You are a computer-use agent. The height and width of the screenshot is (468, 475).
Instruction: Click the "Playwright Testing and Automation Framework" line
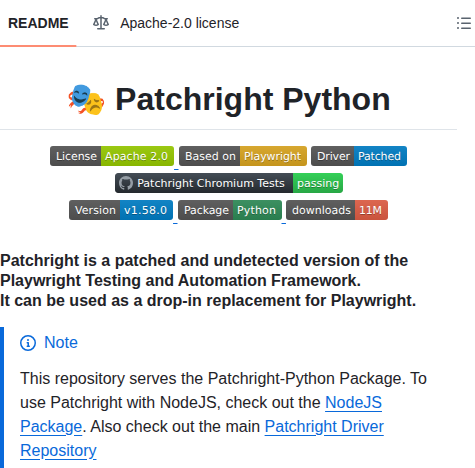point(180,280)
